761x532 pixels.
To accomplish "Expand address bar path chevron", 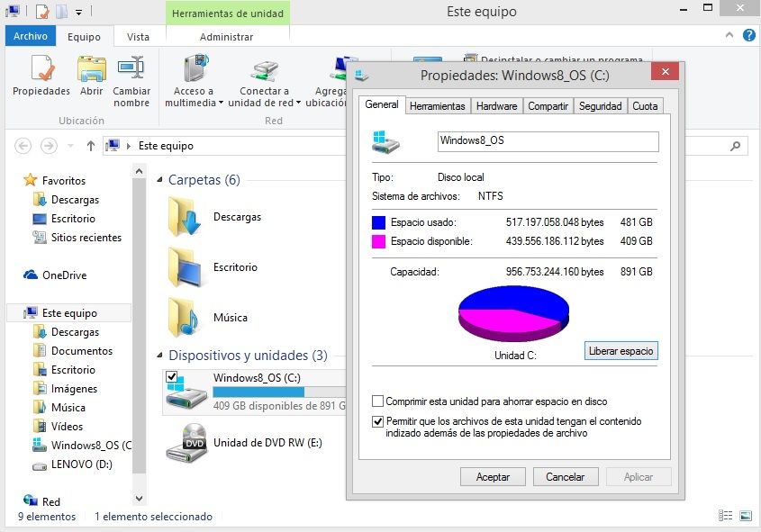I will (x=129, y=146).
